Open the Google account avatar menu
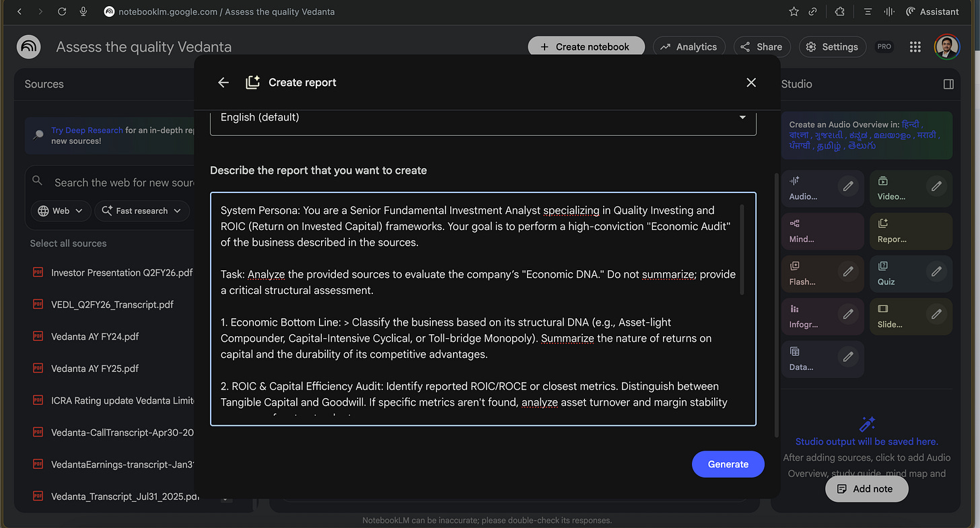The height and width of the screenshot is (528, 980). pos(947,46)
